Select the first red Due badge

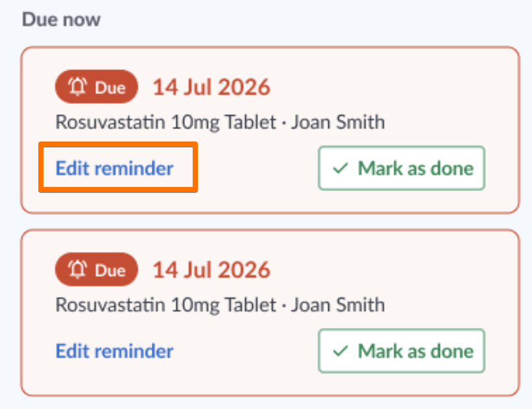pyautogui.click(x=97, y=86)
